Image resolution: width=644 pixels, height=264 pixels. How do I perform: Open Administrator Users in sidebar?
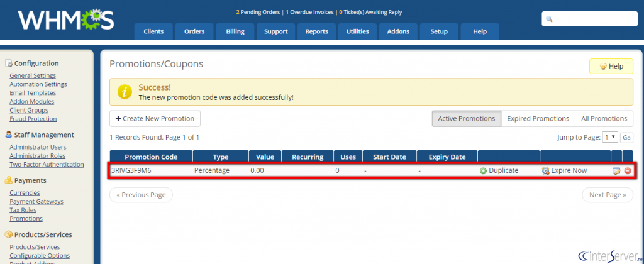tap(38, 147)
